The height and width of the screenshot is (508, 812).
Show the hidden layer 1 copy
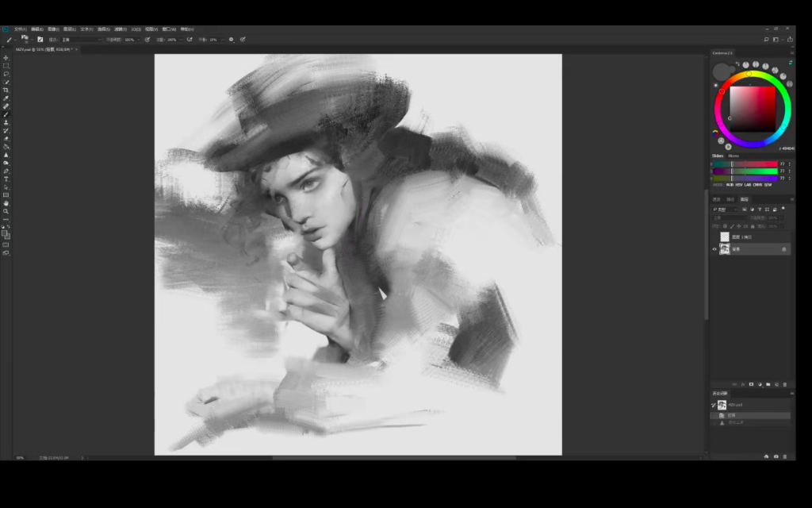tap(714, 237)
